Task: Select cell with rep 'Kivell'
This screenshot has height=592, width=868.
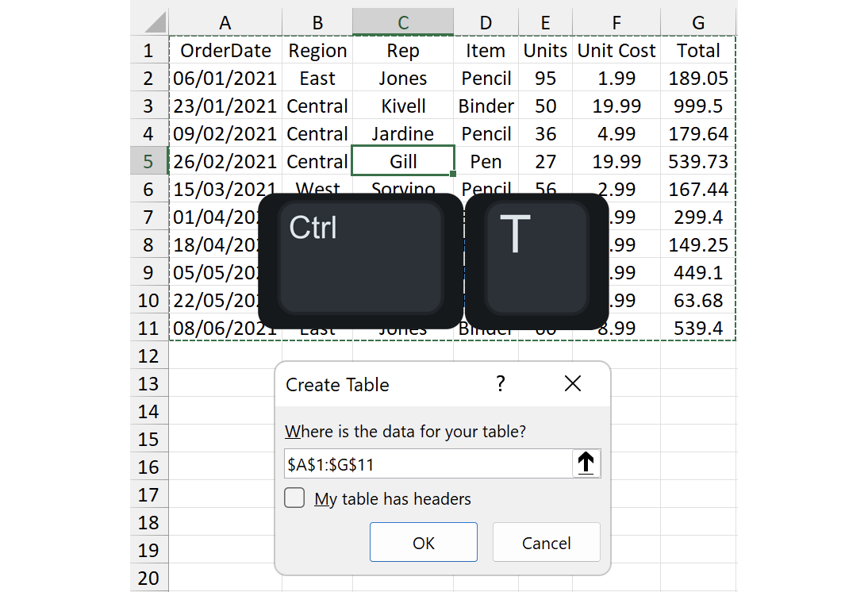Action: (x=403, y=106)
